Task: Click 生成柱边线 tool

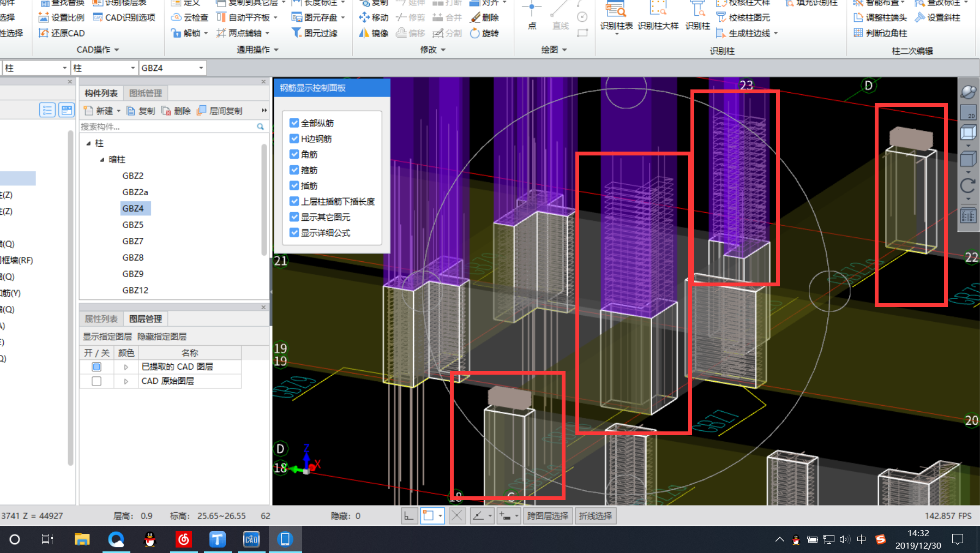Action: click(746, 33)
